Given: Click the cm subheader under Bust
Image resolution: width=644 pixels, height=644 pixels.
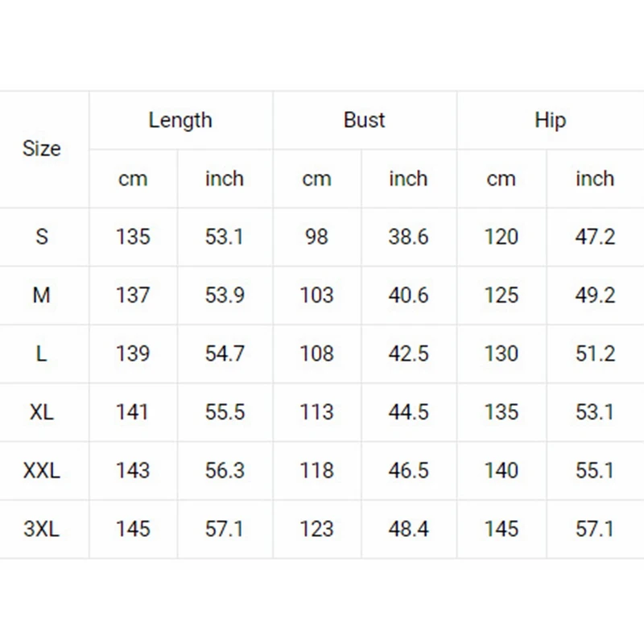Looking at the screenshot, I should coord(317,179).
